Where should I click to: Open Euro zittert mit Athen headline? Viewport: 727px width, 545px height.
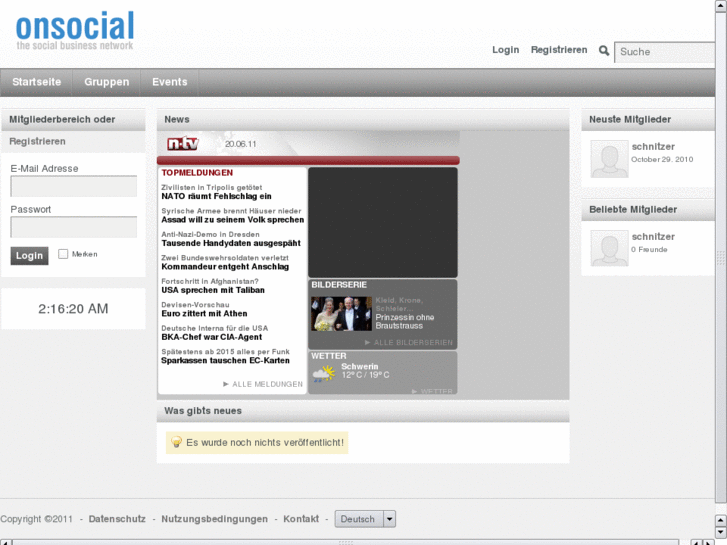pyautogui.click(x=204, y=314)
